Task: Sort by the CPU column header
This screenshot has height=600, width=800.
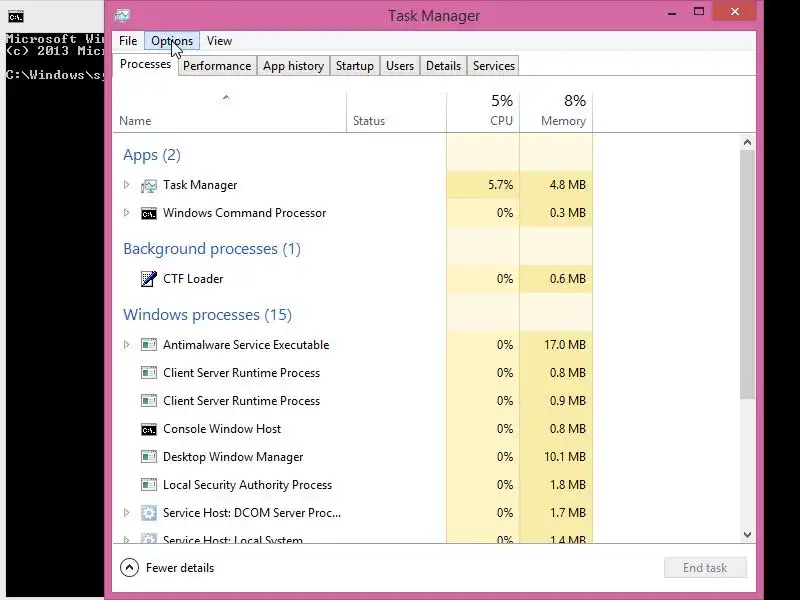Action: 483,112
